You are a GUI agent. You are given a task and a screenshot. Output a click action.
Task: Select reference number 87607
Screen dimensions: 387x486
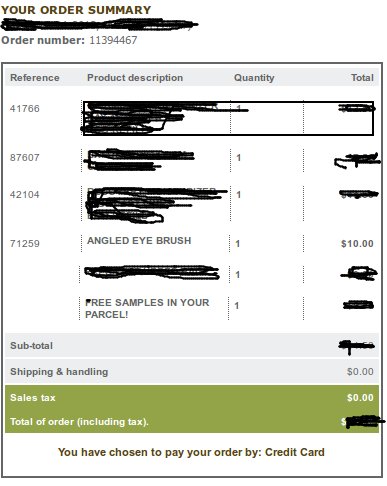tap(25, 157)
